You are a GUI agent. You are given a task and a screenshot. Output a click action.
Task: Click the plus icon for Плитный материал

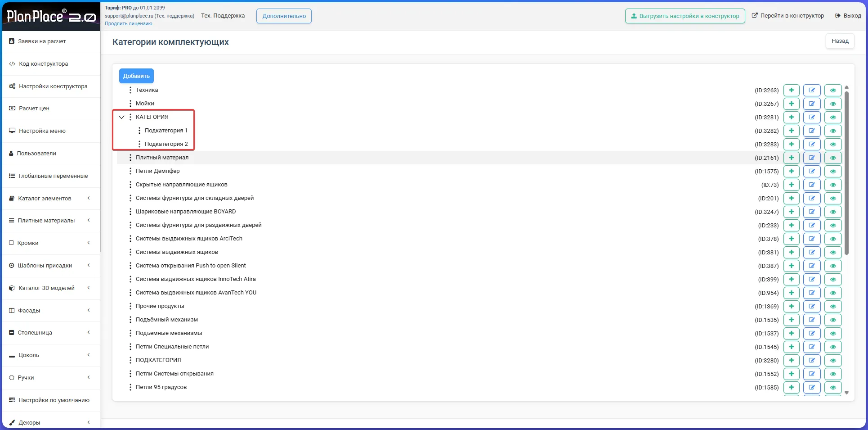click(791, 158)
